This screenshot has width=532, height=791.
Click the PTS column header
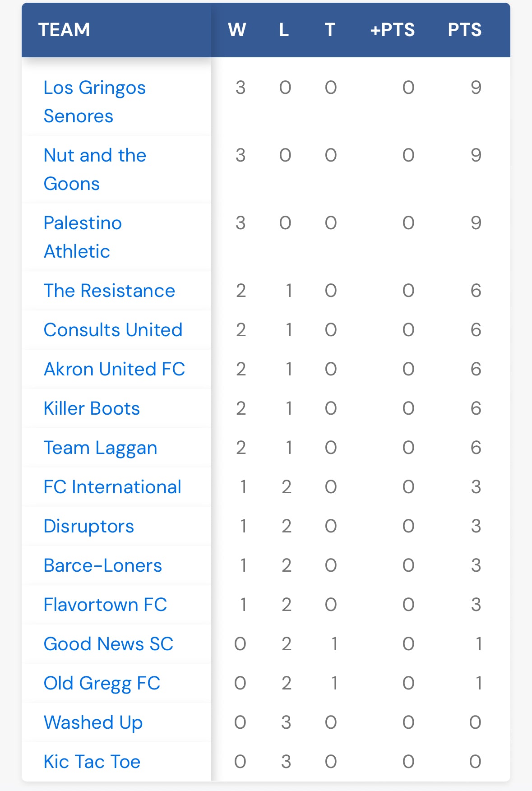point(465,30)
